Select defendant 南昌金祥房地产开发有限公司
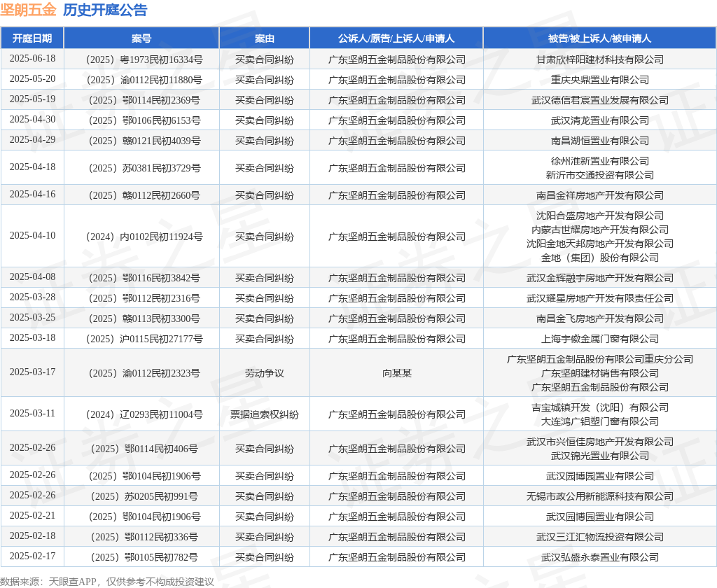Image resolution: width=717 pixels, height=588 pixels. [x=600, y=196]
